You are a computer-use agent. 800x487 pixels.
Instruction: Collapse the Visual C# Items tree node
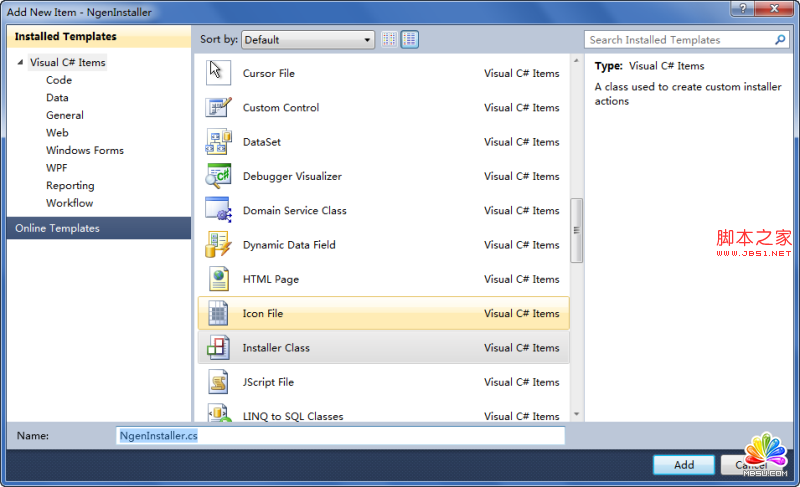tap(20, 63)
